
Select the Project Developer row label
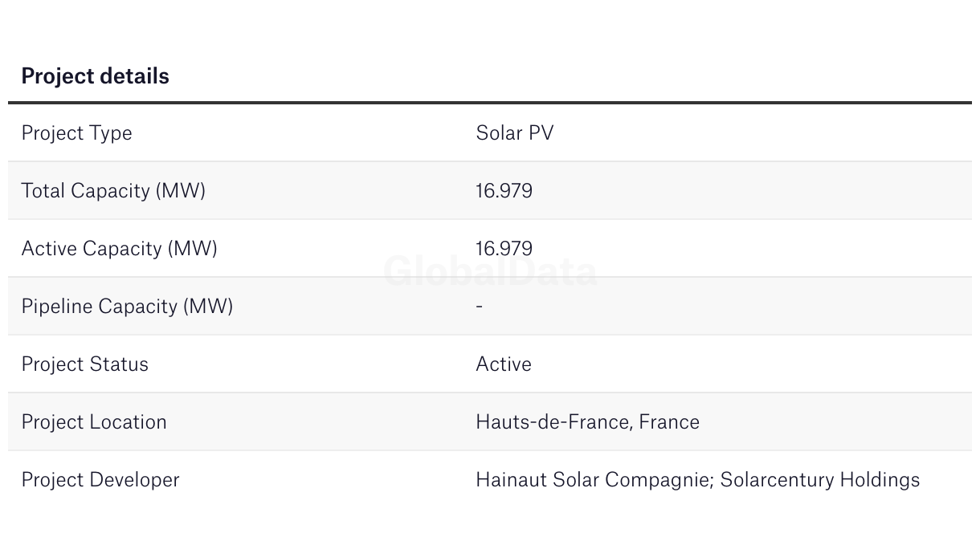click(100, 480)
